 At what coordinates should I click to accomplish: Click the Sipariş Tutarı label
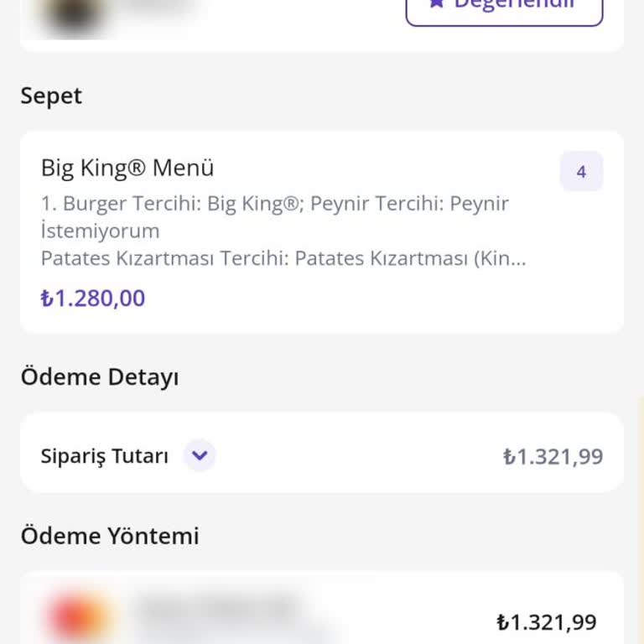pos(104,456)
